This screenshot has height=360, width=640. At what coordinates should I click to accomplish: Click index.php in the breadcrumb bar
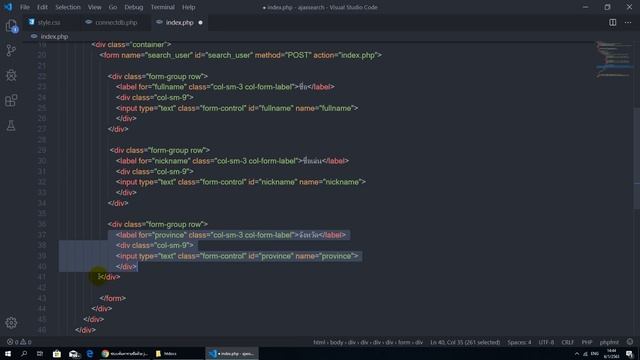click(54, 36)
